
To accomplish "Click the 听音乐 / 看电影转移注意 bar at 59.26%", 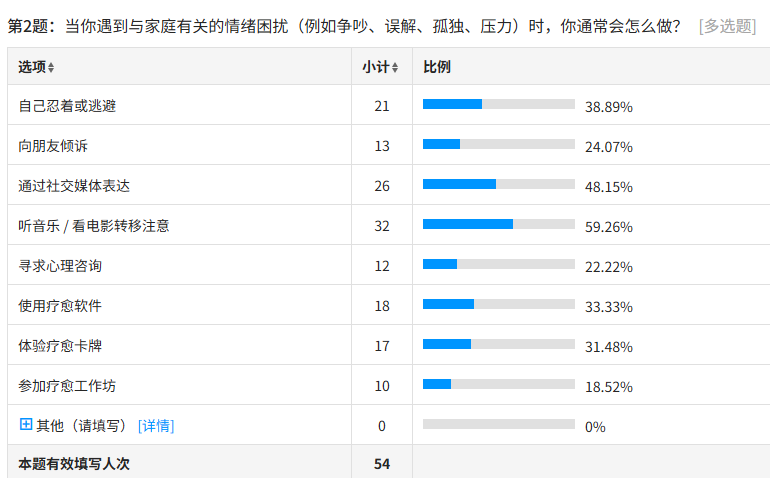I will 498,224.
